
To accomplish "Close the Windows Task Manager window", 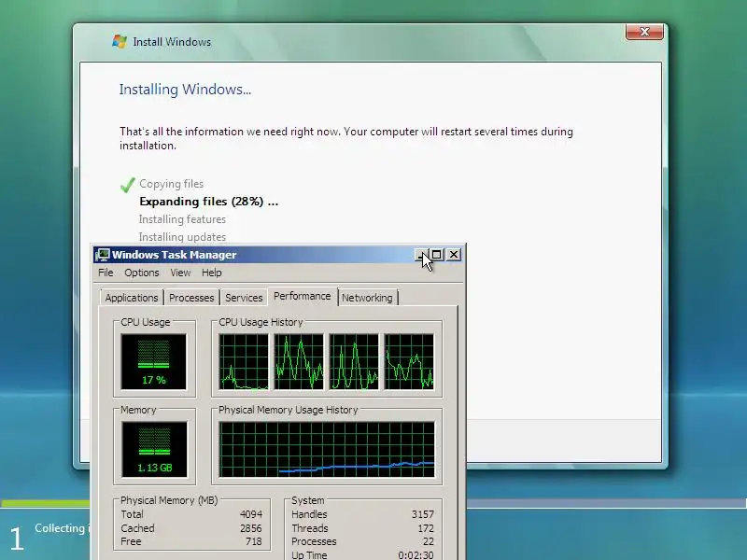I will click(454, 255).
